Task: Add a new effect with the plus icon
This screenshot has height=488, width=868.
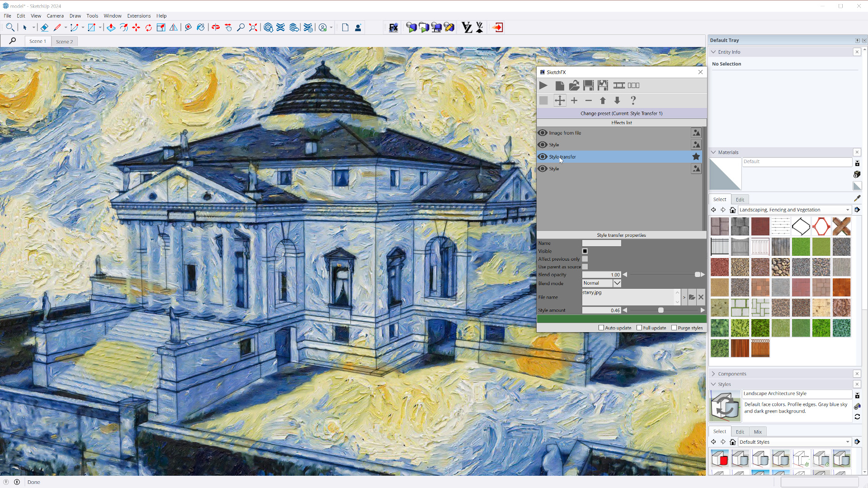Action: pos(574,101)
